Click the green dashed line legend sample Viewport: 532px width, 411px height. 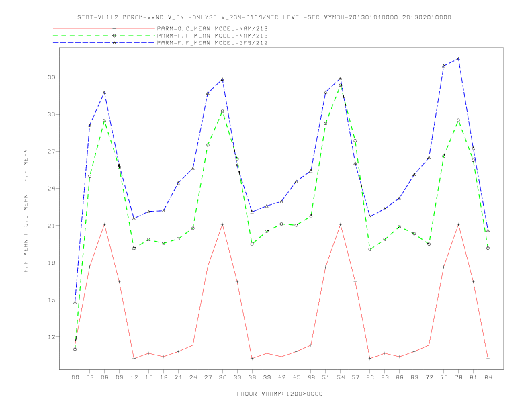tap(104, 36)
